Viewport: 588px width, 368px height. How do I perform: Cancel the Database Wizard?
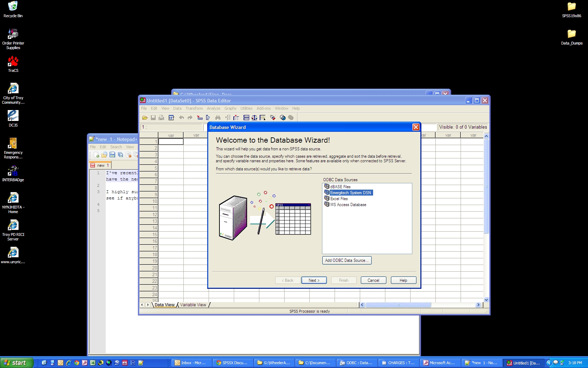click(x=373, y=280)
